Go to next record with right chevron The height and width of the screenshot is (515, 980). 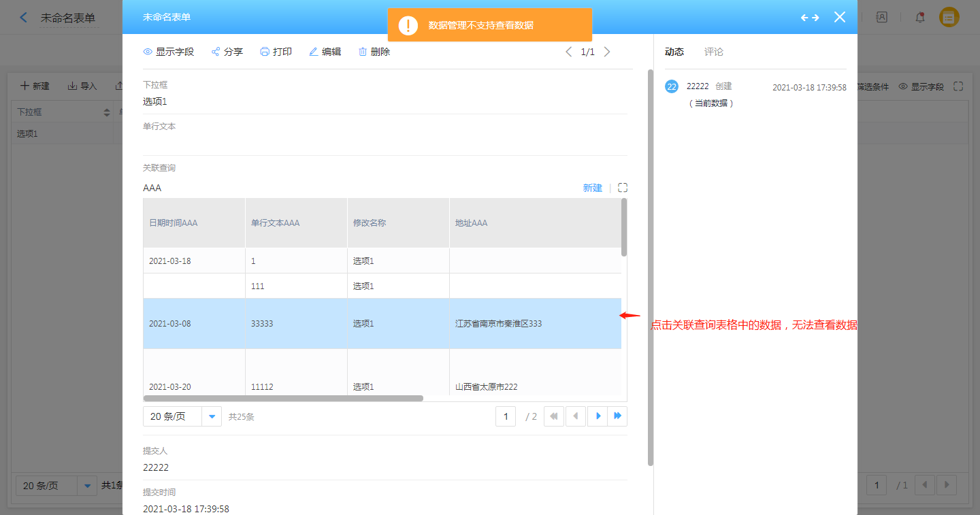click(x=607, y=52)
